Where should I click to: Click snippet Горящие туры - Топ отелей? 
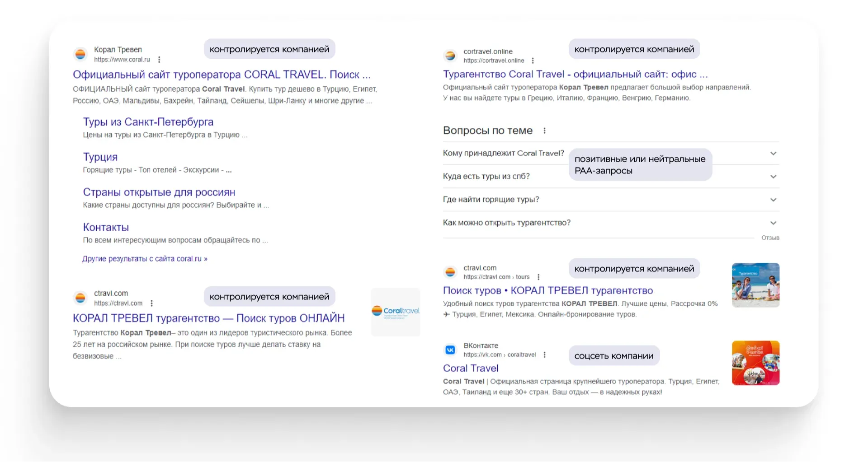pos(157,170)
